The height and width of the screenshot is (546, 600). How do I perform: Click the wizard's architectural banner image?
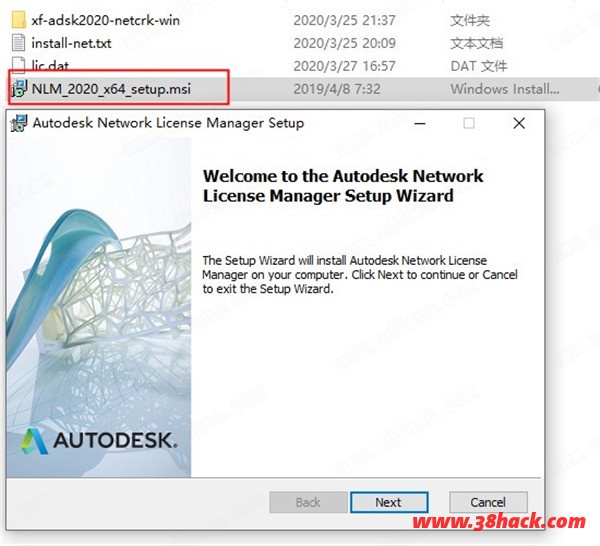[x=99, y=308]
